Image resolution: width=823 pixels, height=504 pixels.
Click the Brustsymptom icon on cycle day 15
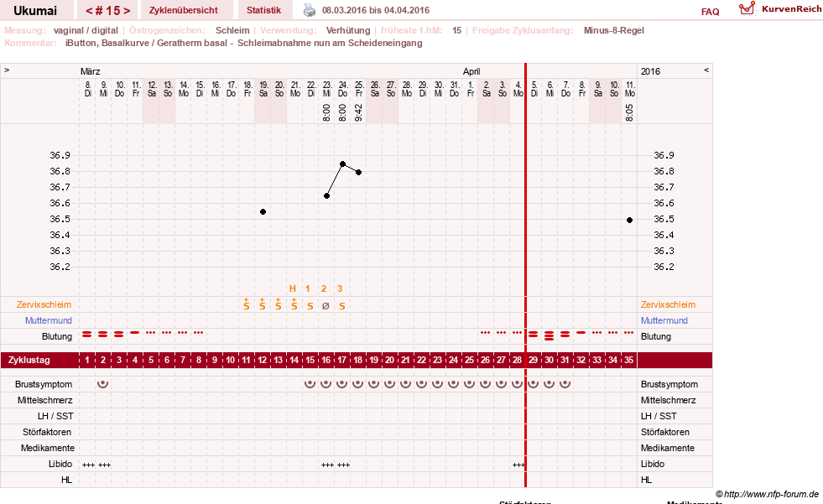(x=310, y=384)
